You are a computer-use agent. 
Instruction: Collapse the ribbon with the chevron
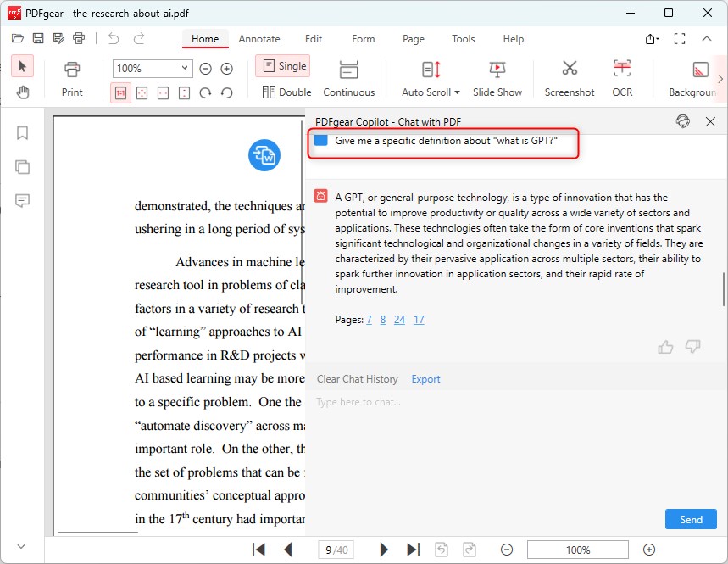[x=707, y=39]
